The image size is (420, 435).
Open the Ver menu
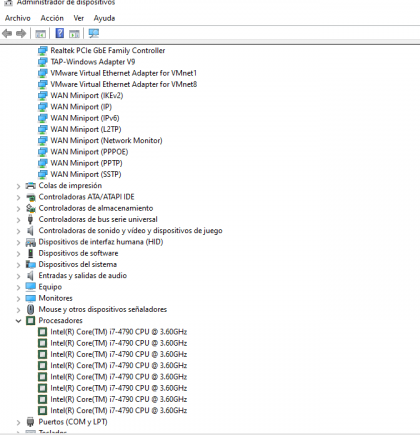79,18
